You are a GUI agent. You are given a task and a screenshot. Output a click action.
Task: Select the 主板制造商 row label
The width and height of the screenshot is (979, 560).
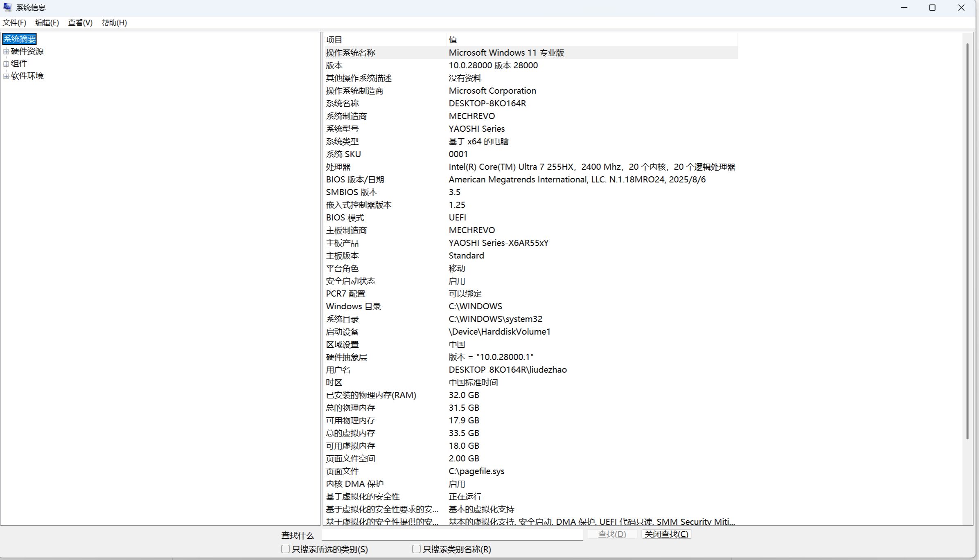pos(346,230)
